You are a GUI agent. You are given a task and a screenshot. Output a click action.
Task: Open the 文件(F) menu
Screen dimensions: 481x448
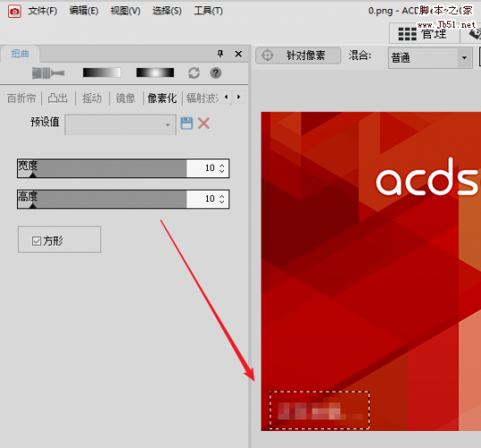tap(42, 11)
